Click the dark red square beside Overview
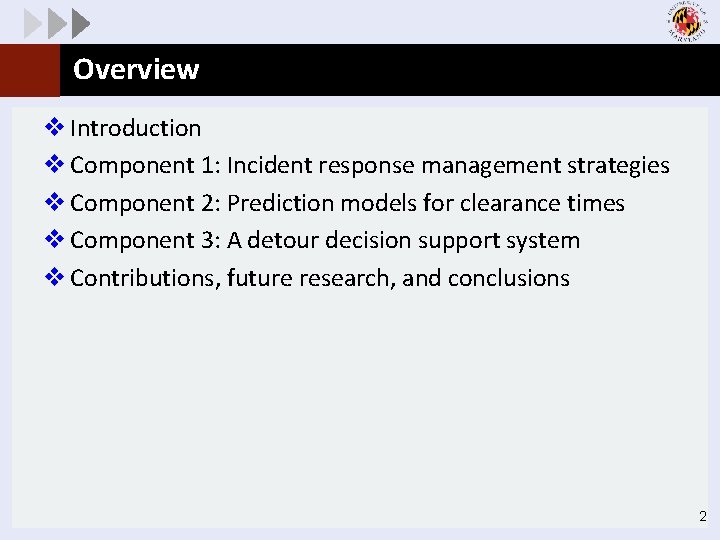 click(30, 70)
